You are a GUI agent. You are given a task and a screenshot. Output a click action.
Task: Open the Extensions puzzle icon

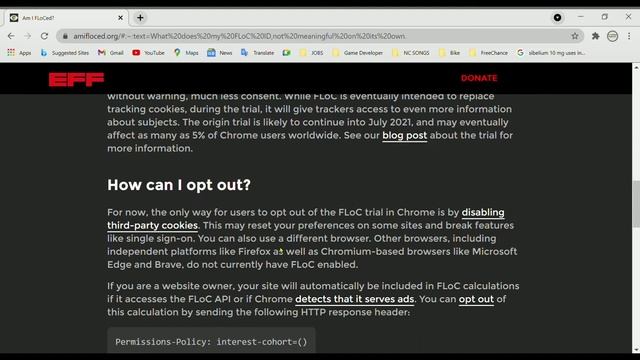click(596, 36)
